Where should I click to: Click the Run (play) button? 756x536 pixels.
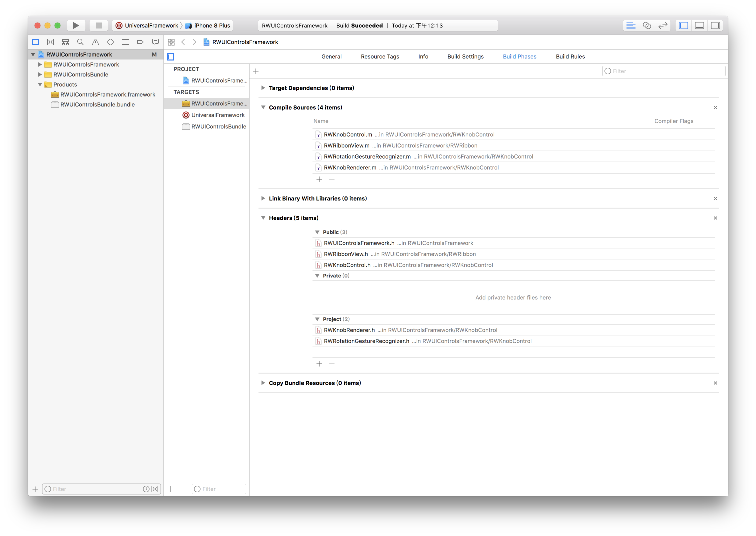76,25
